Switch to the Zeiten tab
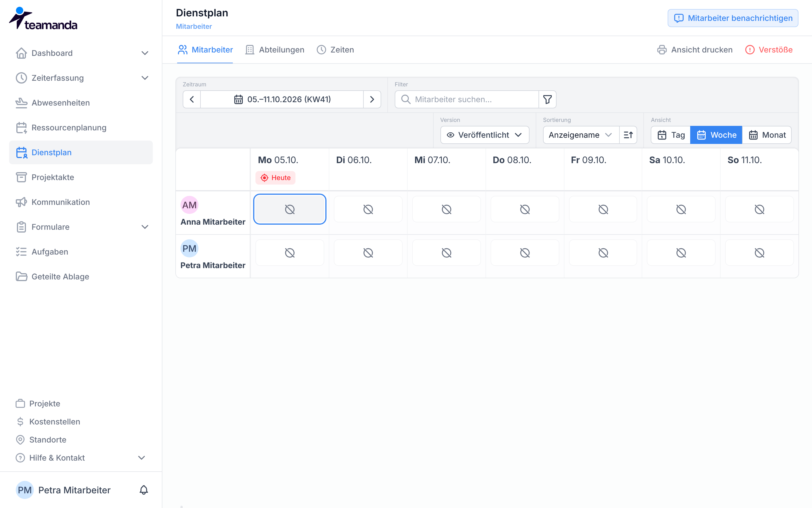 [x=335, y=50]
